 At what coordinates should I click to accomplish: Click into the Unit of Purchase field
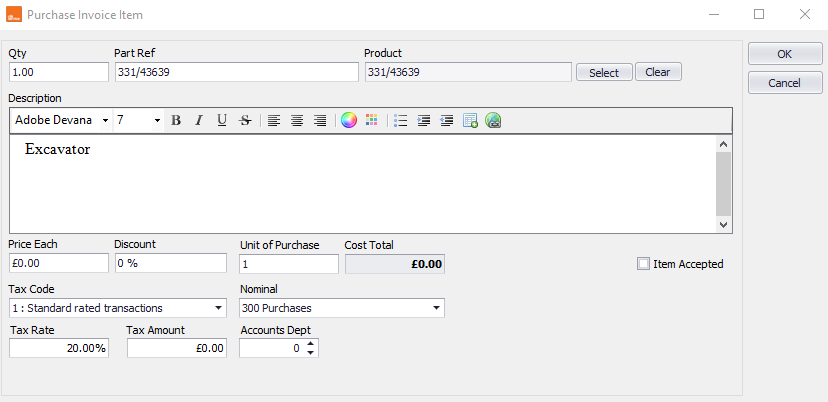tap(289, 264)
